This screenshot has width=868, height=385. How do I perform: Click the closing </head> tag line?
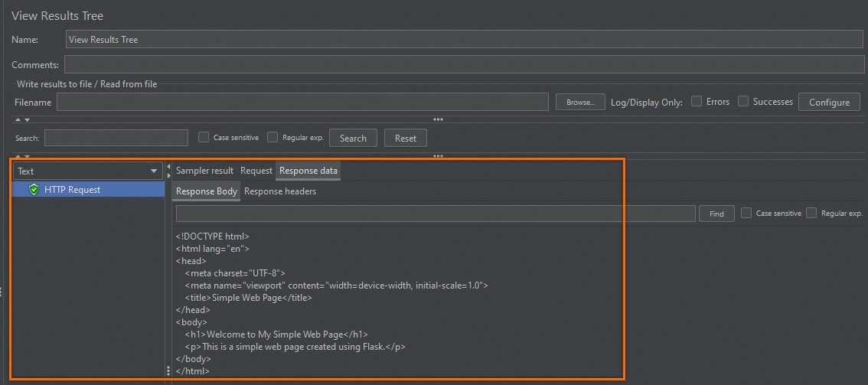pos(193,310)
